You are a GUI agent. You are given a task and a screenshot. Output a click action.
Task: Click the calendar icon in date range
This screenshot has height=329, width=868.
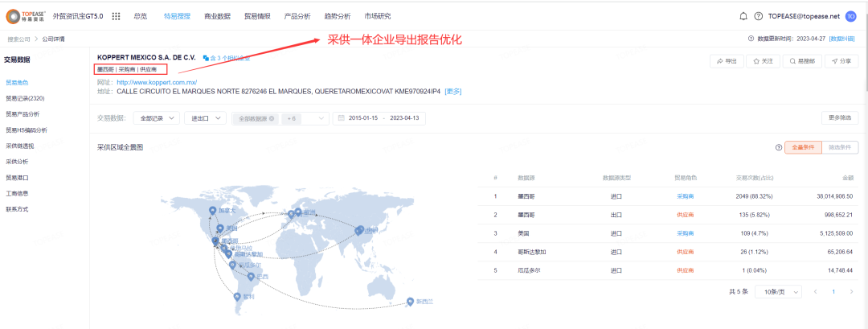[x=342, y=118]
